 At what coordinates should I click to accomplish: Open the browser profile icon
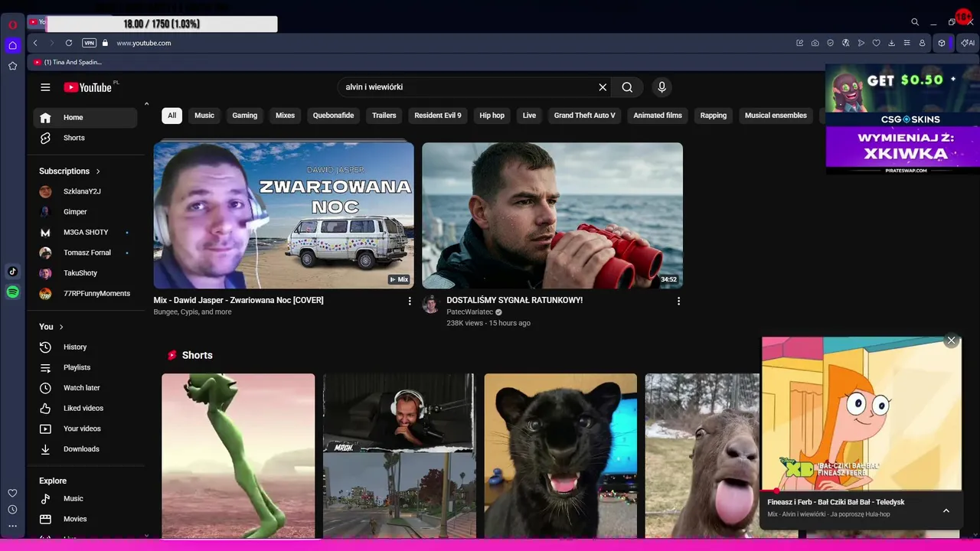(923, 43)
